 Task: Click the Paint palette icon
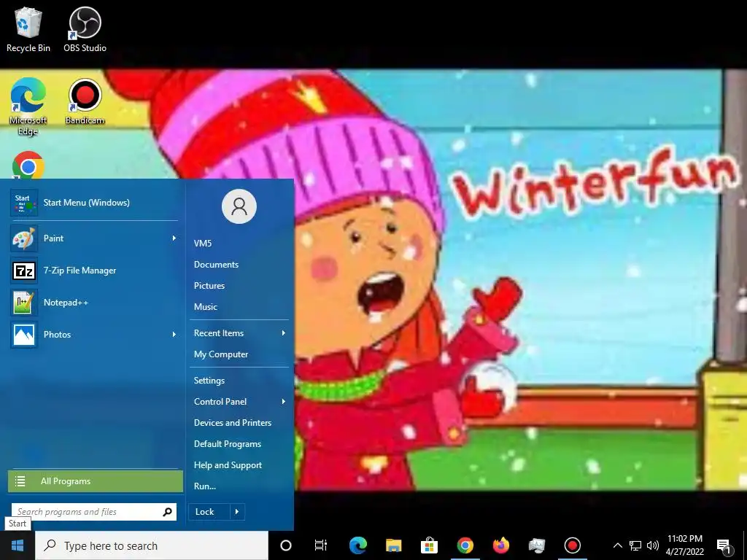tap(24, 238)
